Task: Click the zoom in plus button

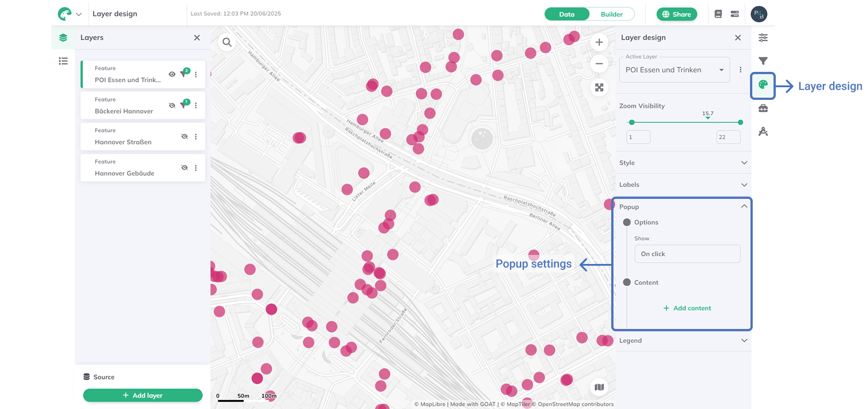Action: [599, 42]
